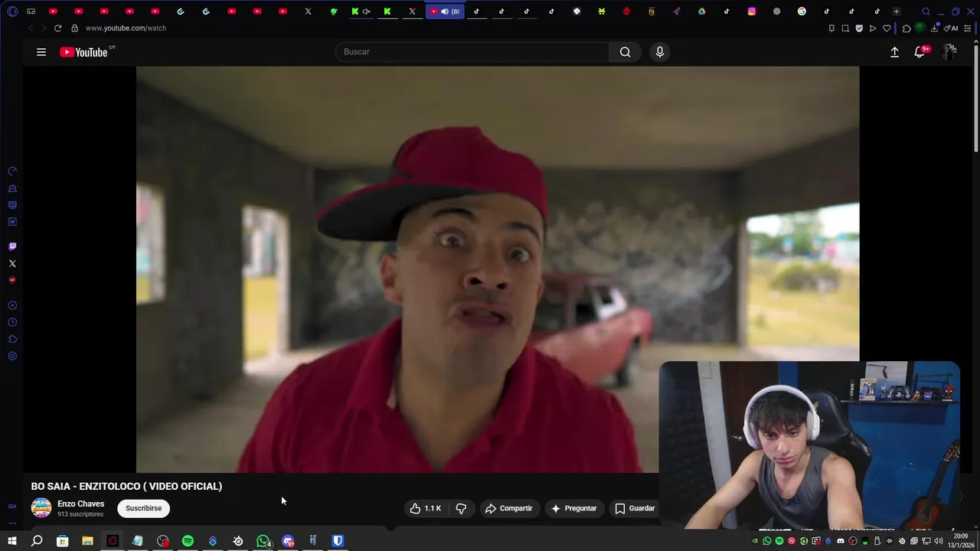Go to YouTube home via logo
The image size is (980, 551).
click(84, 52)
